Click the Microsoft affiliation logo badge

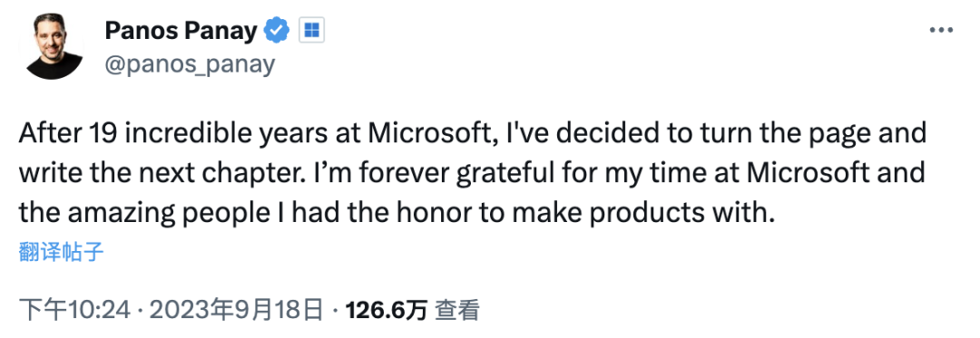tap(311, 30)
